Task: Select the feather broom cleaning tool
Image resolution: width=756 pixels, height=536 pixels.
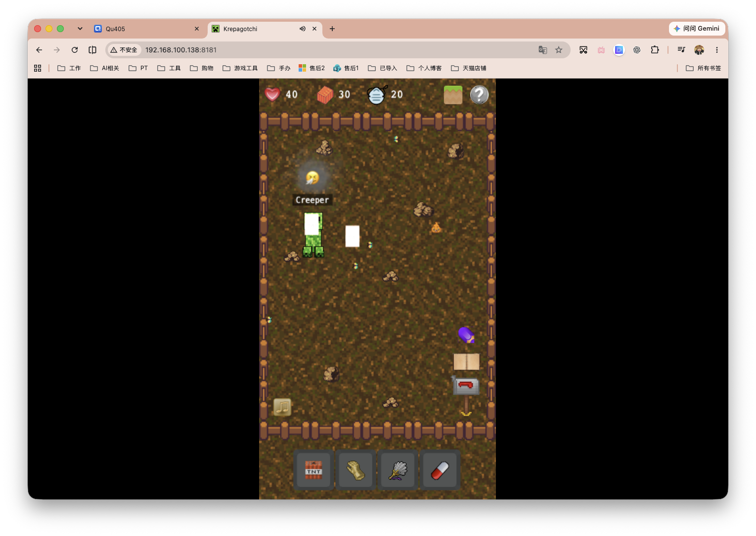Action: pyautogui.click(x=398, y=470)
